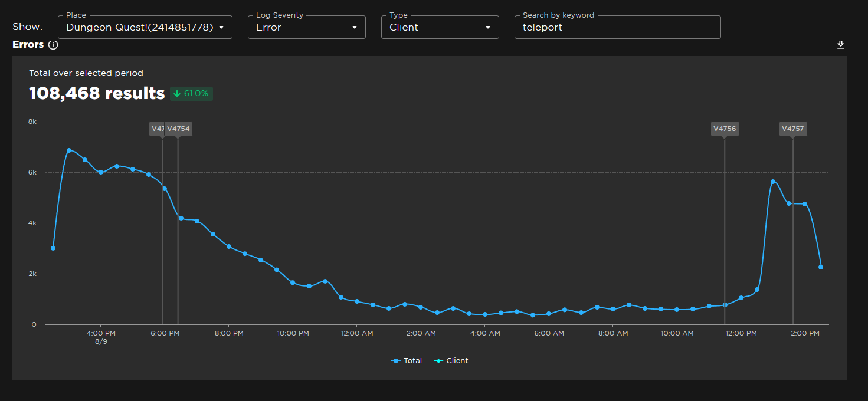Click the V4757 version marker flag
The width and height of the screenshot is (868, 401).
(793, 128)
